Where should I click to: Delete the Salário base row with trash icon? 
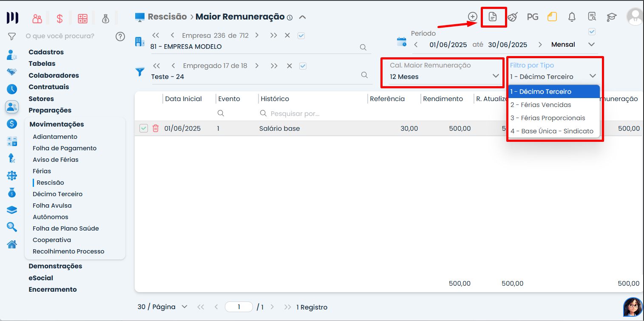(x=156, y=128)
